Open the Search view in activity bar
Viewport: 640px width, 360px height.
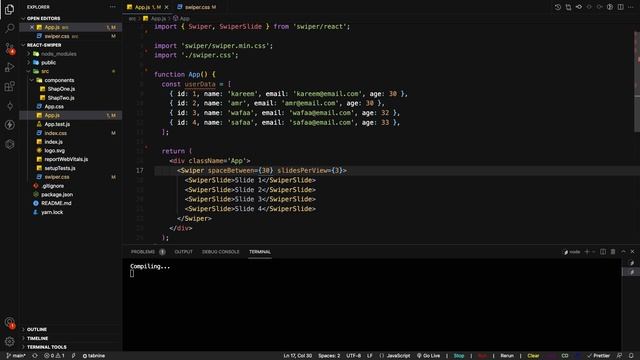[x=9, y=28]
